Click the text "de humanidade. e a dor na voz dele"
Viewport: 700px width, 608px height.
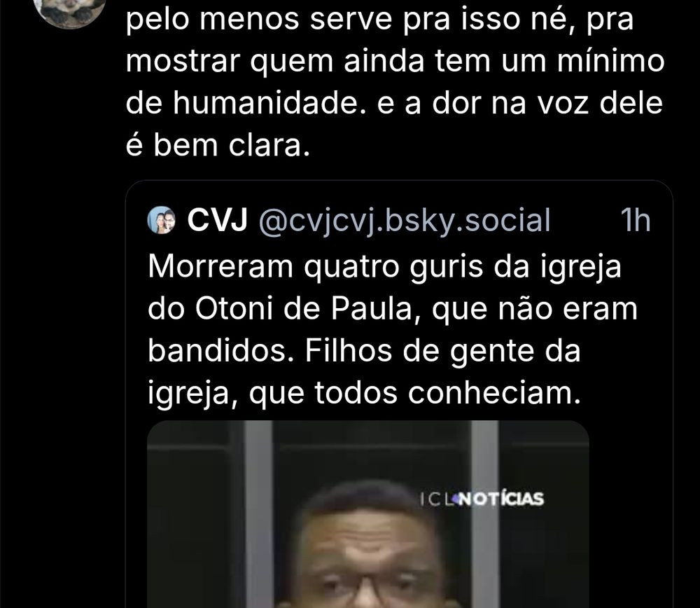click(x=394, y=103)
